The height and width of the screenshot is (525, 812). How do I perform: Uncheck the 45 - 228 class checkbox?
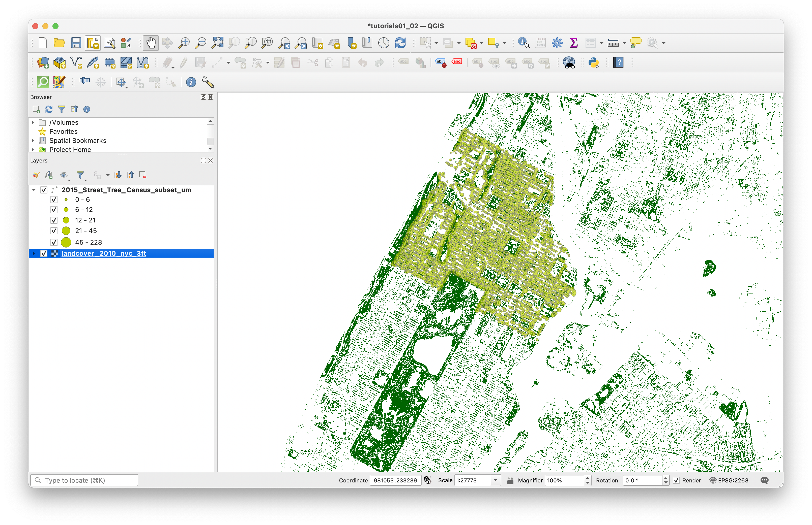[x=54, y=242]
